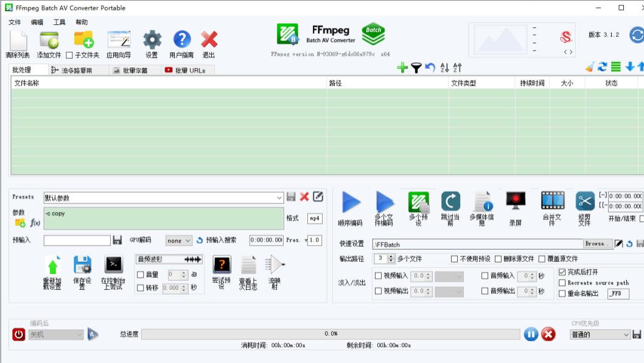Image resolution: width=644 pixels, height=363 pixels.
Task: Open 设置 settings gear
Action: point(152,40)
